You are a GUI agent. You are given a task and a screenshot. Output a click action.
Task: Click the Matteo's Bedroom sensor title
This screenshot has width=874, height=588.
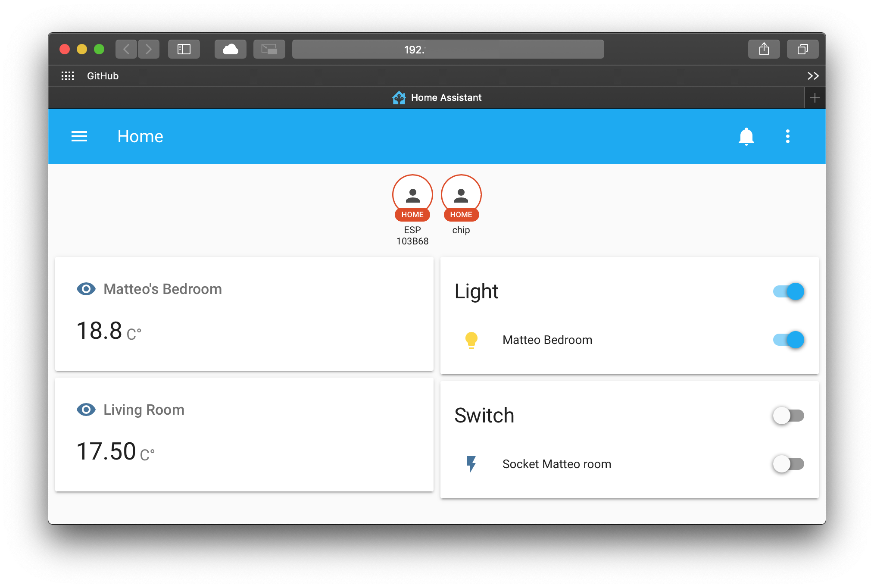[x=163, y=289]
